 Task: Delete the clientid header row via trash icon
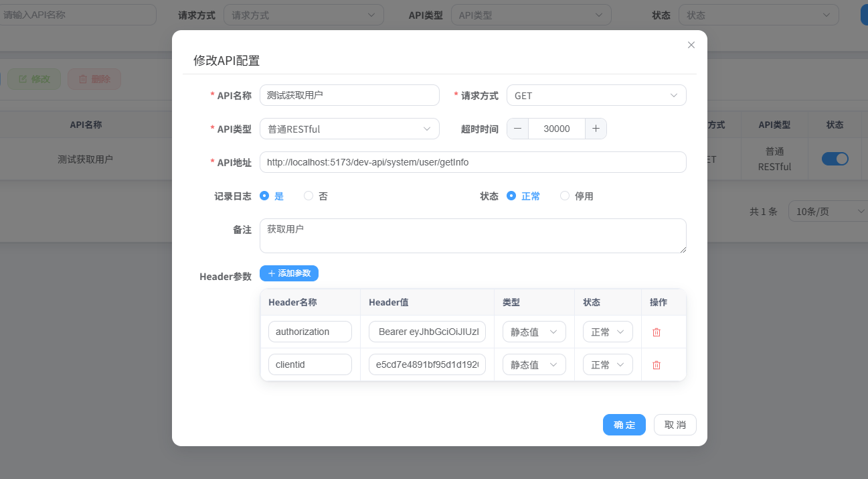coord(656,364)
